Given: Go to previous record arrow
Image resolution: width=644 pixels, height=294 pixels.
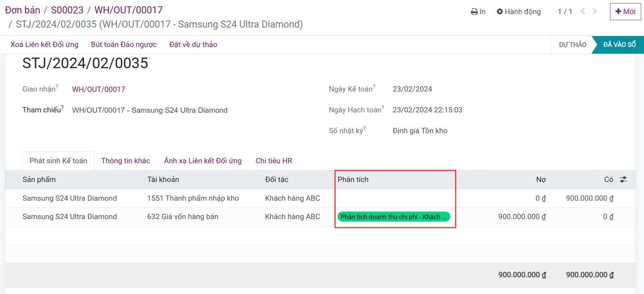Looking at the screenshot, I should (583, 11).
